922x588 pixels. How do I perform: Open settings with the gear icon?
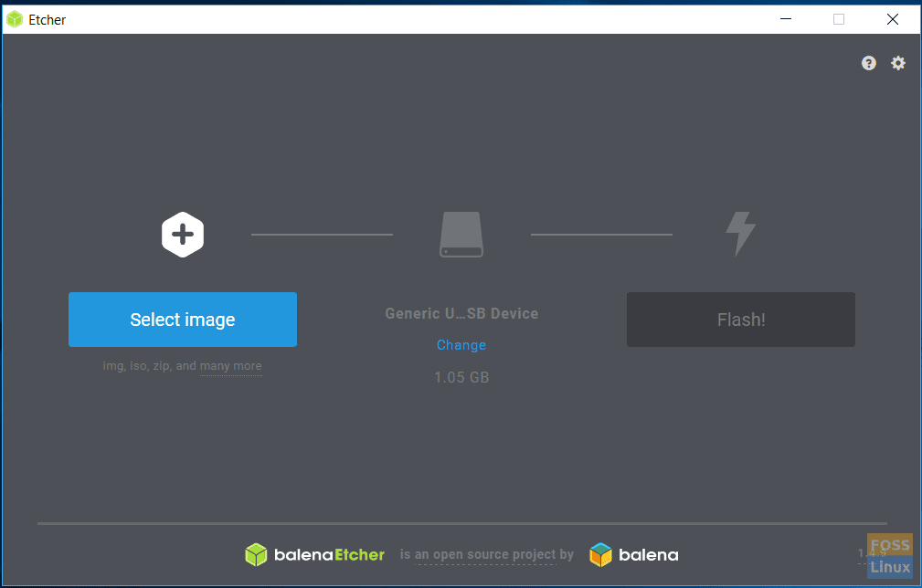tap(898, 63)
